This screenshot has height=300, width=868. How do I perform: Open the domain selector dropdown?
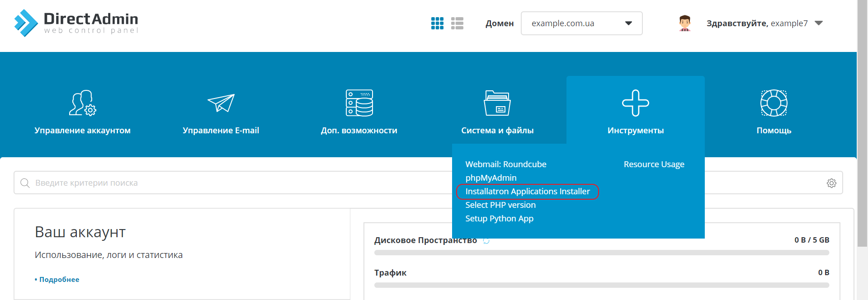point(581,23)
